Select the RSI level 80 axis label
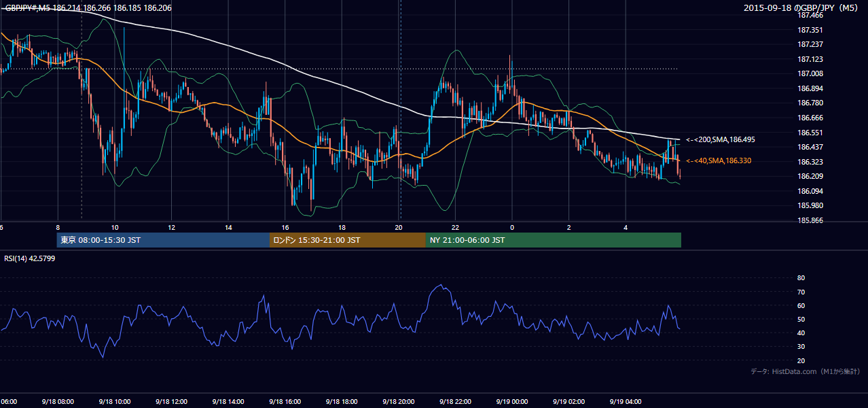The height and width of the screenshot is (408, 868). (x=801, y=278)
